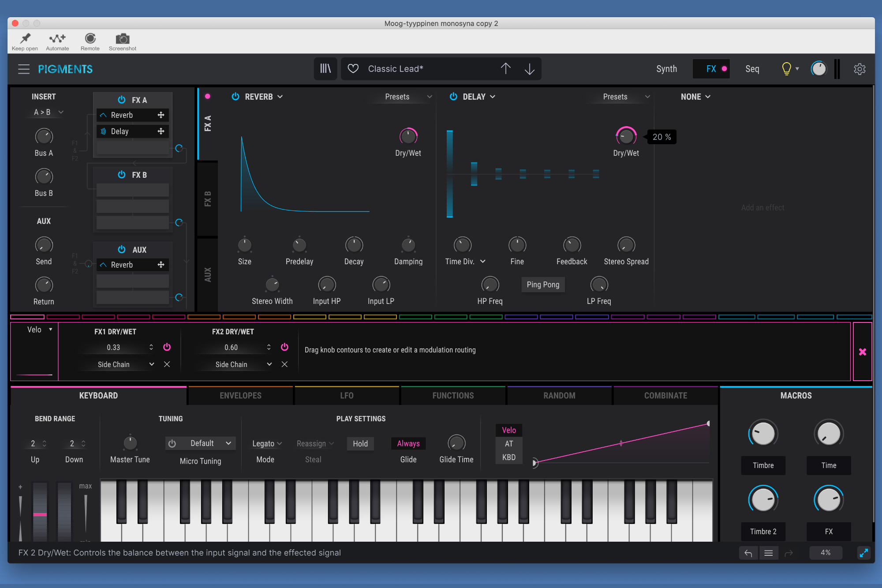Click the Keep open pin icon
Image resolution: width=882 pixels, height=588 pixels.
[x=25, y=38]
